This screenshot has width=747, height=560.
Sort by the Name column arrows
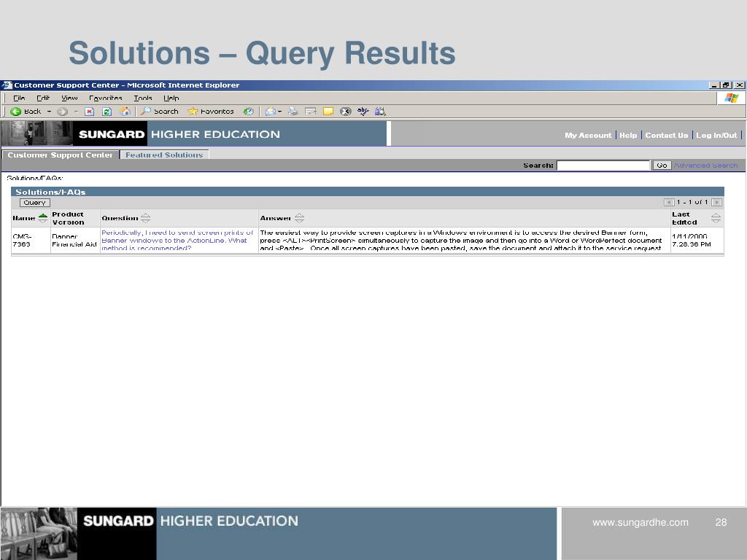[x=43, y=218]
